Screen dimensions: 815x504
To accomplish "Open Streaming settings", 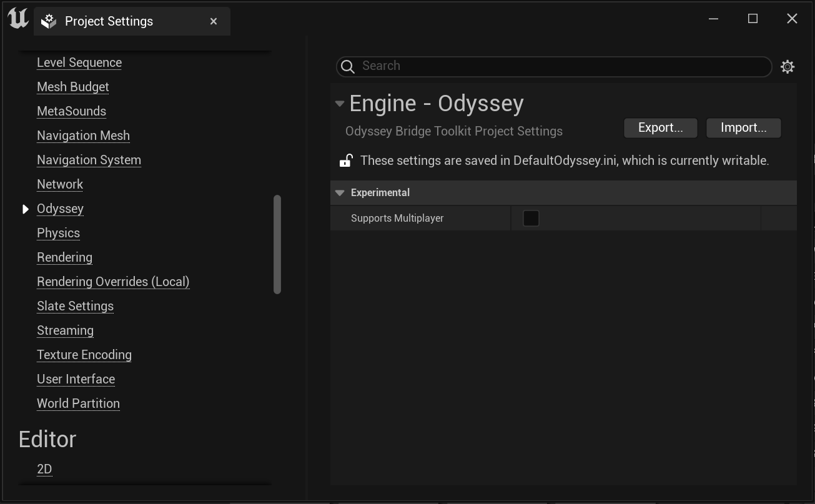I will click(65, 330).
